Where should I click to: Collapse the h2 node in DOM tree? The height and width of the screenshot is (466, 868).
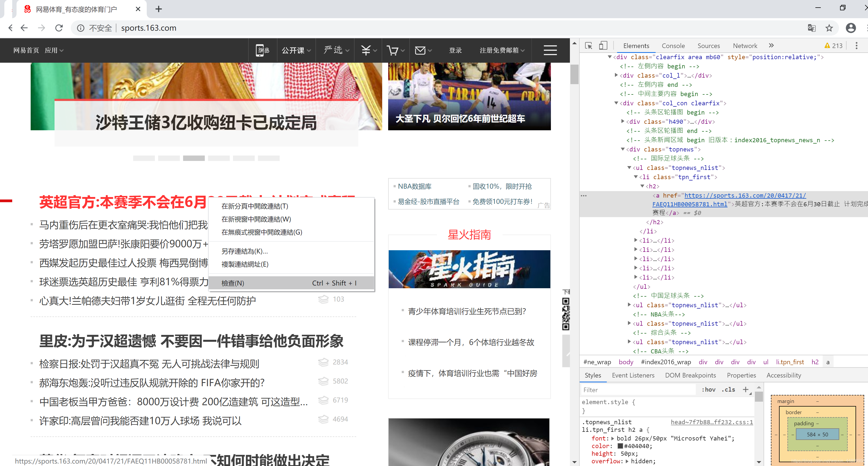pyautogui.click(x=642, y=186)
